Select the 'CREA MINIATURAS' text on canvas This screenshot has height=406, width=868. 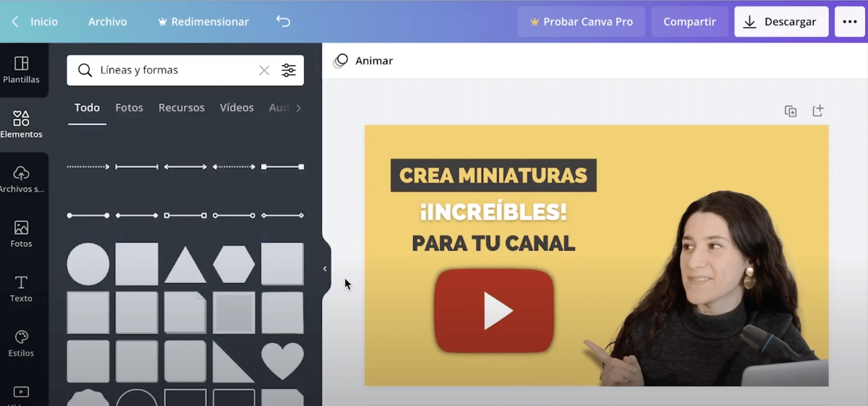click(x=493, y=175)
